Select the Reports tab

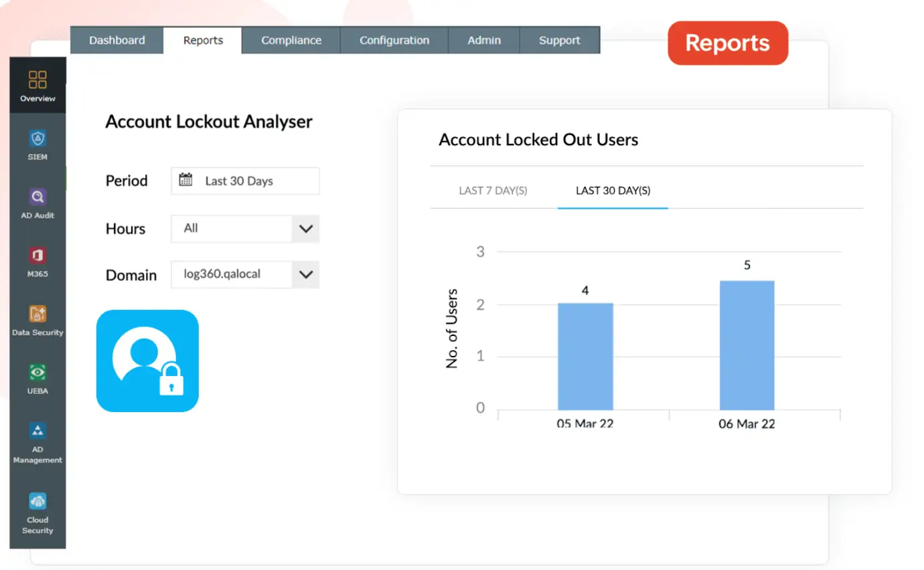coord(203,40)
